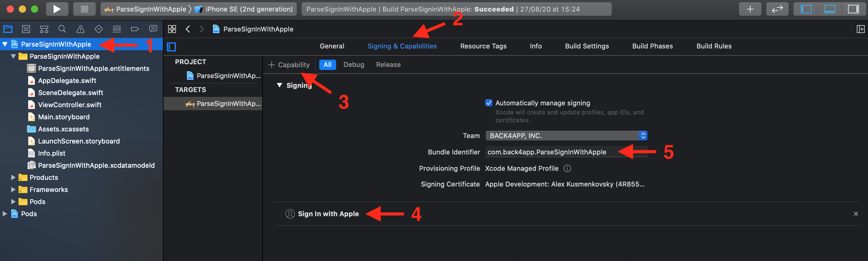Stop the running scheme
The width and height of the screenshot is (868, 261).
tap(84, 9)
